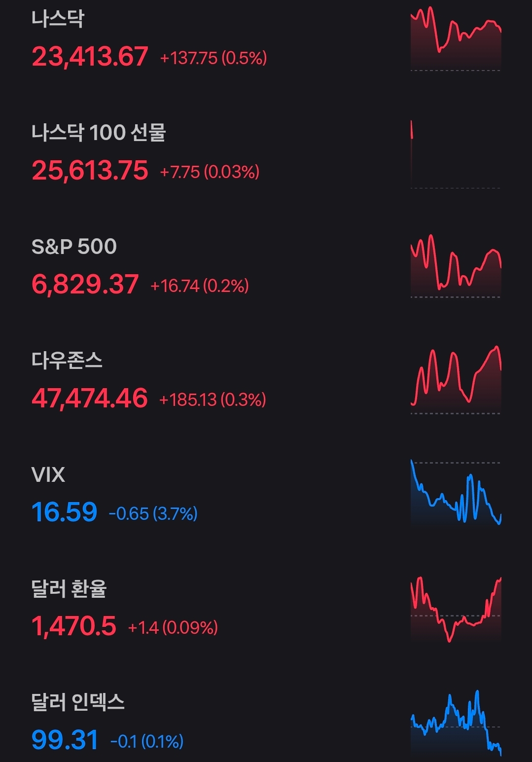This screenshot has width=532, height=762.
Task: Click the 나스닥 price 23,413.67
Action: 90,57
